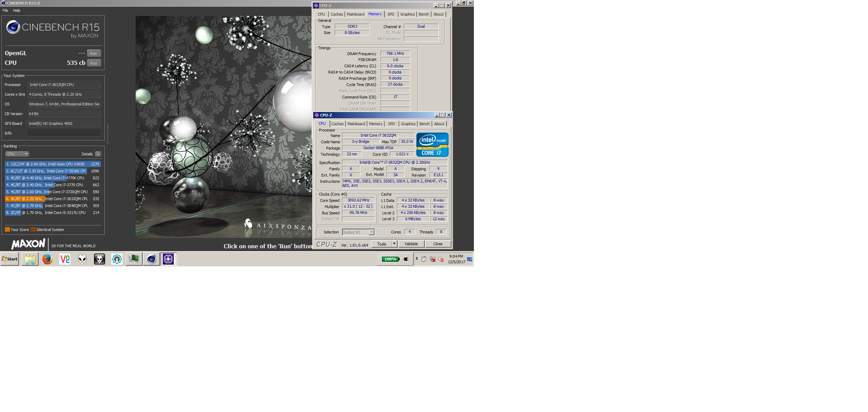The image size is (868, 412).
Task: Open Mainboard tab in front CPU-Z window
Action: click(x=356, y=124)
